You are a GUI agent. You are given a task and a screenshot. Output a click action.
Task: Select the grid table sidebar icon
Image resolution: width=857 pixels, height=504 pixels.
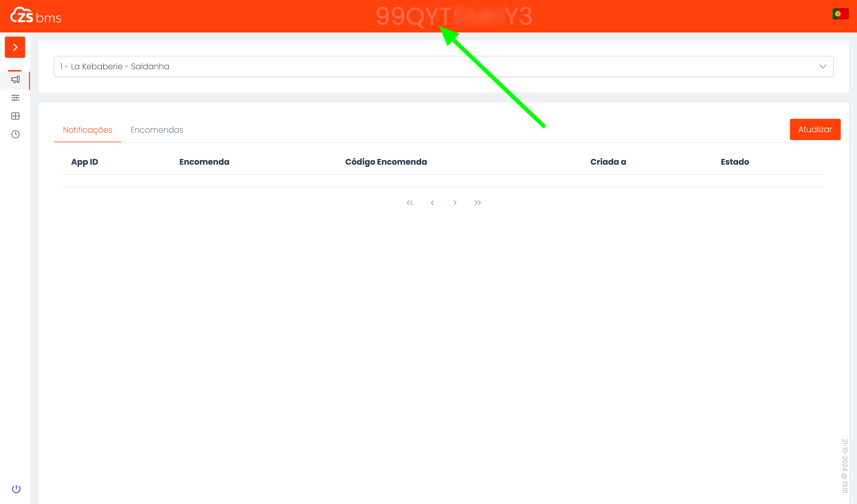(x=15, y=116)
